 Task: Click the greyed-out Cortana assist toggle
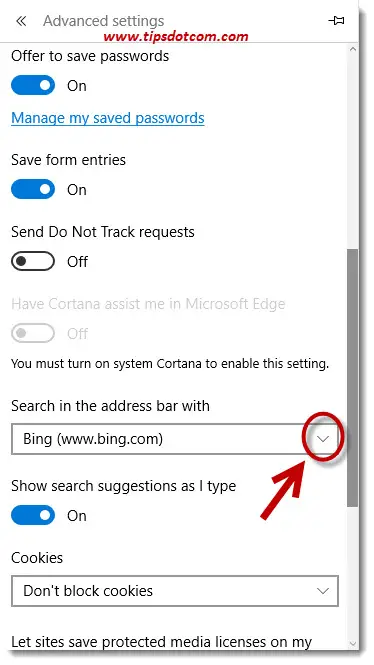point(33,333)
